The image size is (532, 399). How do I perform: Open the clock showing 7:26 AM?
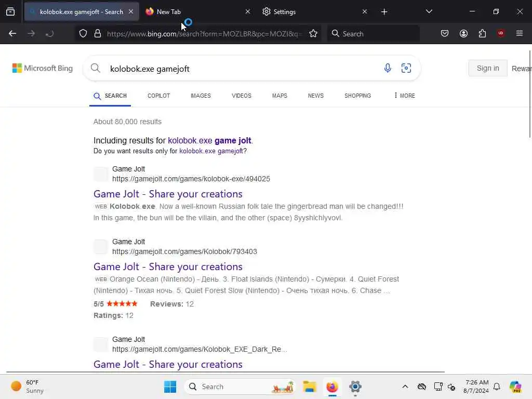[x=476, y=387]
